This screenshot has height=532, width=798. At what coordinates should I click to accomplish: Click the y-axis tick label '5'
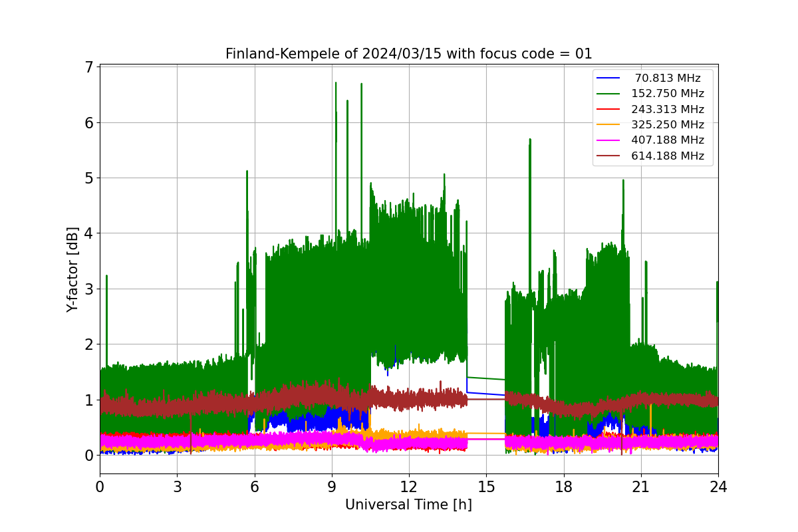pyautogui.click(x=88, y=178)
